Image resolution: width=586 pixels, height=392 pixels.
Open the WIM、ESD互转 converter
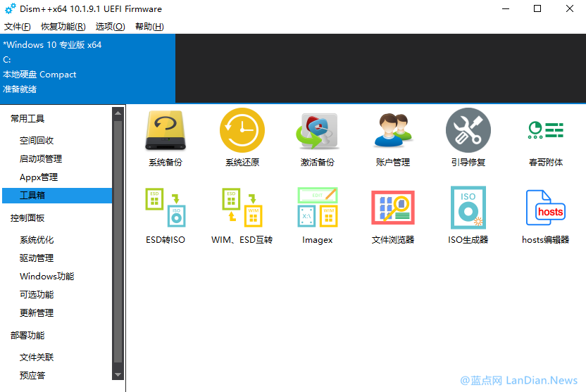click(242, 216)
